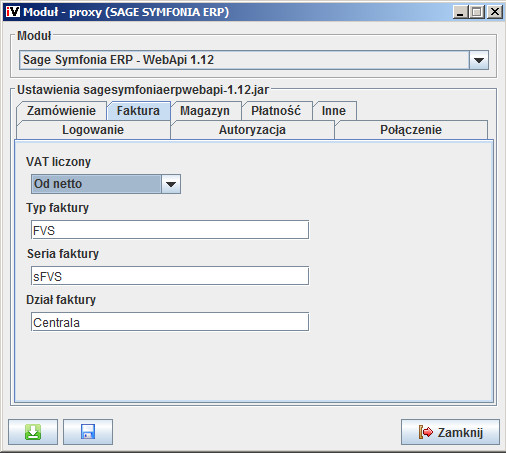The height and width of the screenshot is (453, 506).
Task: Show the Autoryzacja tab
Action: [x=252, y=130]
